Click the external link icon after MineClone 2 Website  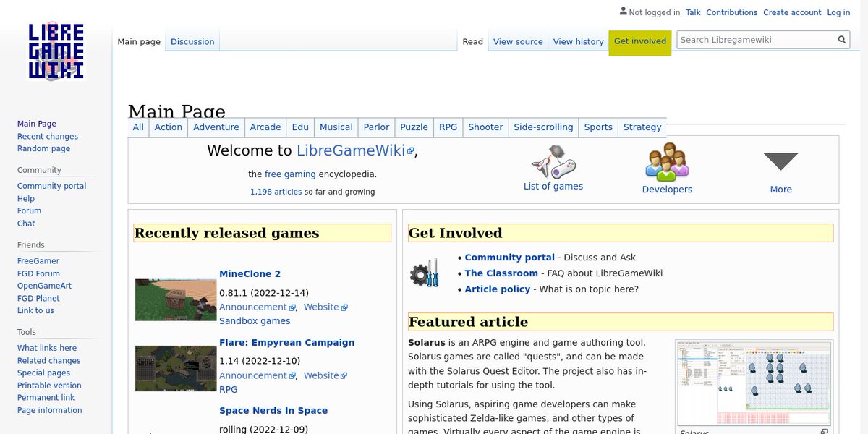344,307
